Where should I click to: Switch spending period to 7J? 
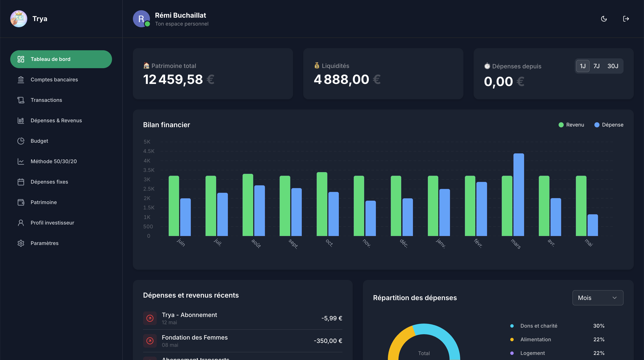pos(597,66)
